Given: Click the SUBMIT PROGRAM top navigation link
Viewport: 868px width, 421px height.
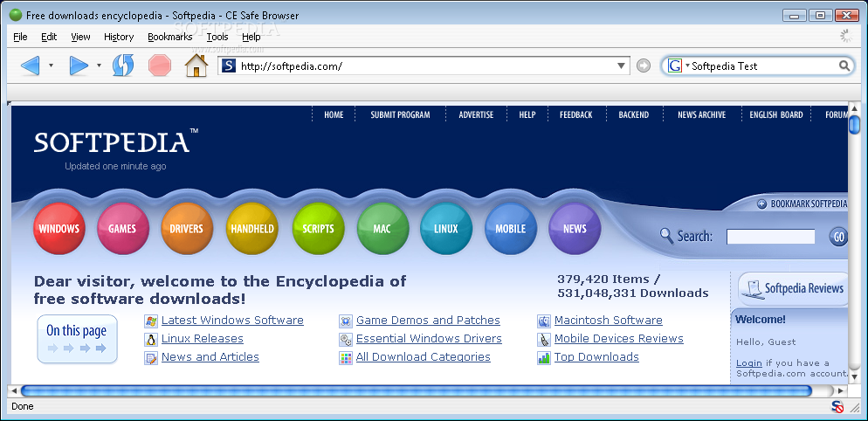Looking at the screenshot, I should click(x=400, y=114).
